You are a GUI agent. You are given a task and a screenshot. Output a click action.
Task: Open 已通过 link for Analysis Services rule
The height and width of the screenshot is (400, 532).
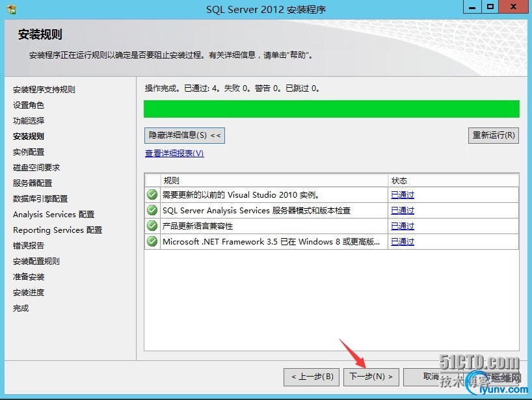(403, 210)
